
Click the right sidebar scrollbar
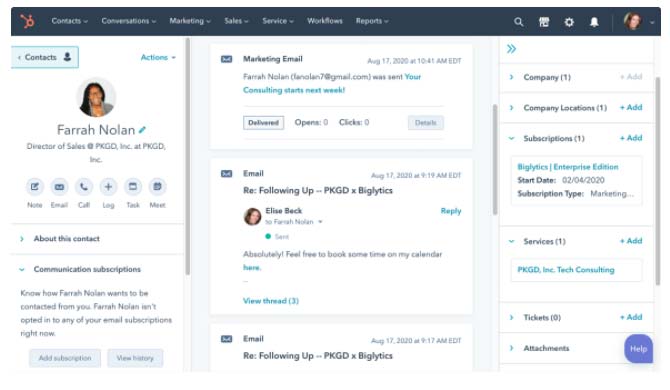[x=658, y=182]
